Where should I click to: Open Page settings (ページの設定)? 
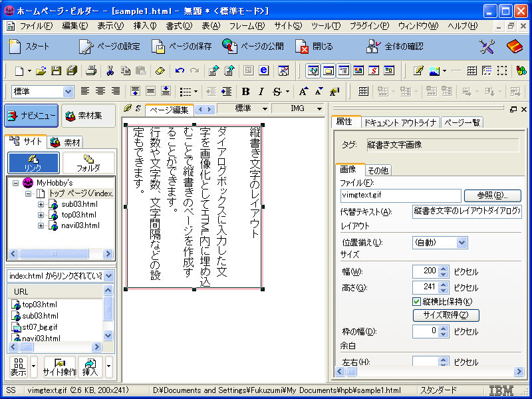click(109, 47)
